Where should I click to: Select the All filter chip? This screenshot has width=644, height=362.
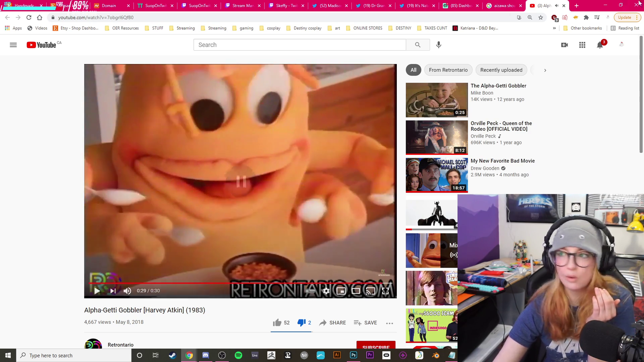click(x=413, y=70)
